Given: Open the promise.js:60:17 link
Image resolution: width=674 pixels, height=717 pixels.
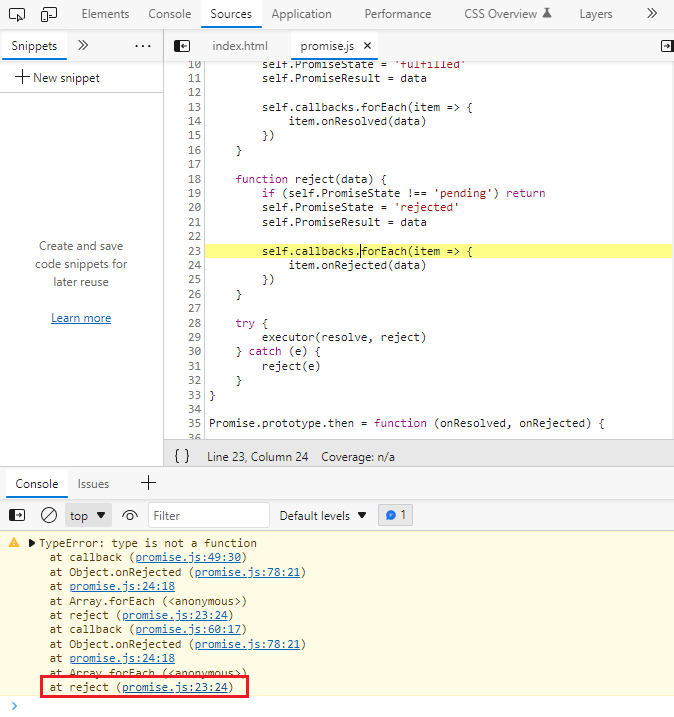Looking at the screenshot, I should tap(188, 629).
